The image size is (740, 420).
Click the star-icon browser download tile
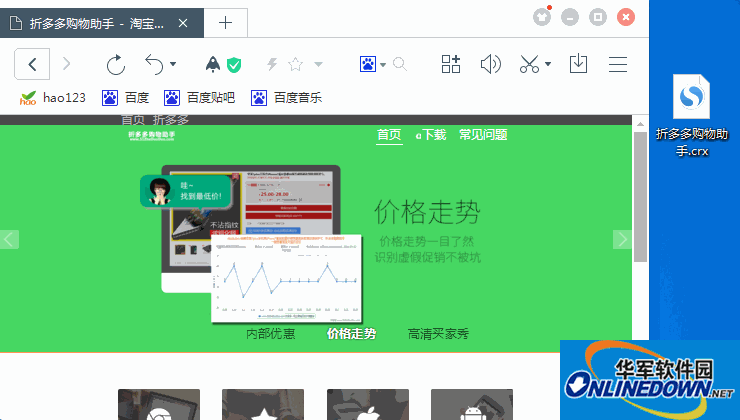coord(263,404)
